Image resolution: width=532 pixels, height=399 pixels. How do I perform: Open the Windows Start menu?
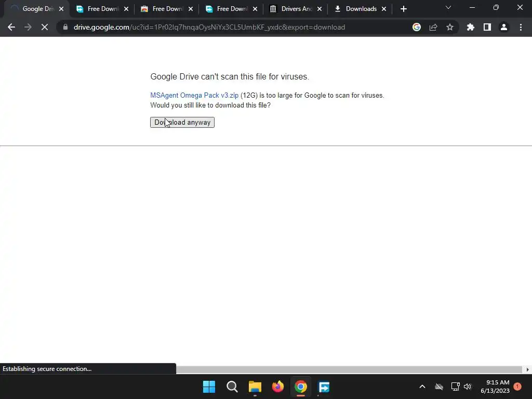tap(209, 387)
